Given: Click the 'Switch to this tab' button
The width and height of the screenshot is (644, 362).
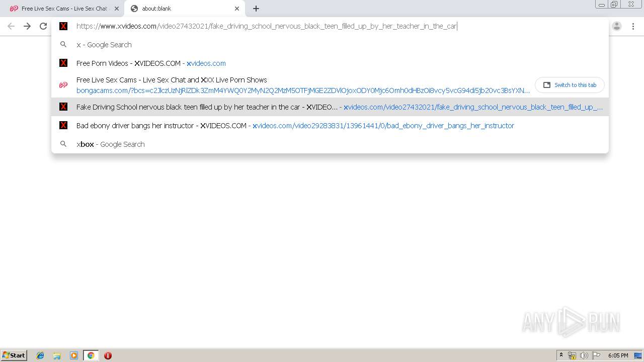Looking at the screenshot, I should [570, 85].
